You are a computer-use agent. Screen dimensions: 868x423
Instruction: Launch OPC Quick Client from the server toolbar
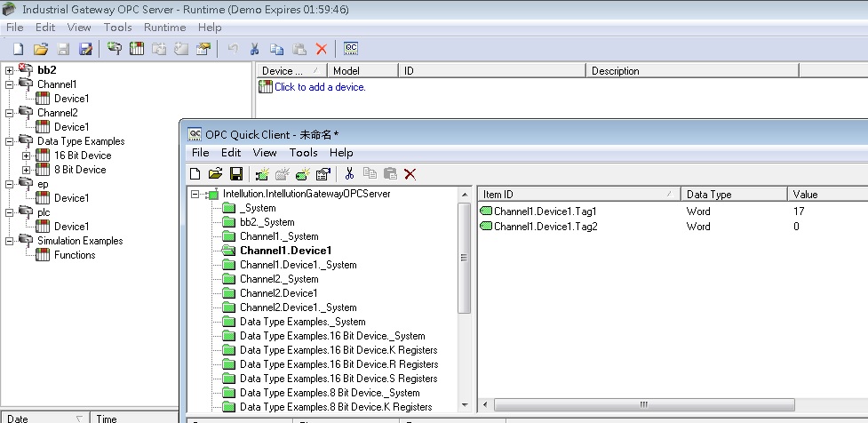pos(351,49)
